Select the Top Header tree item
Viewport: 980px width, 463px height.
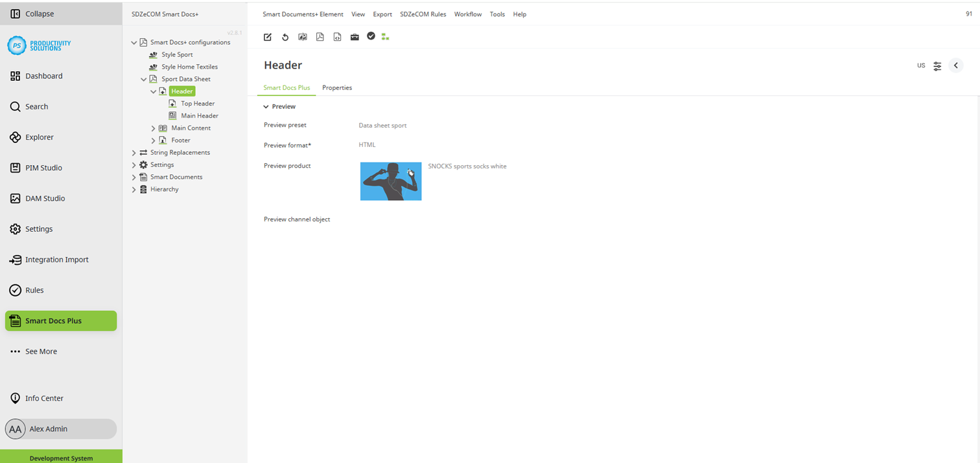click(x=198, y=103)
